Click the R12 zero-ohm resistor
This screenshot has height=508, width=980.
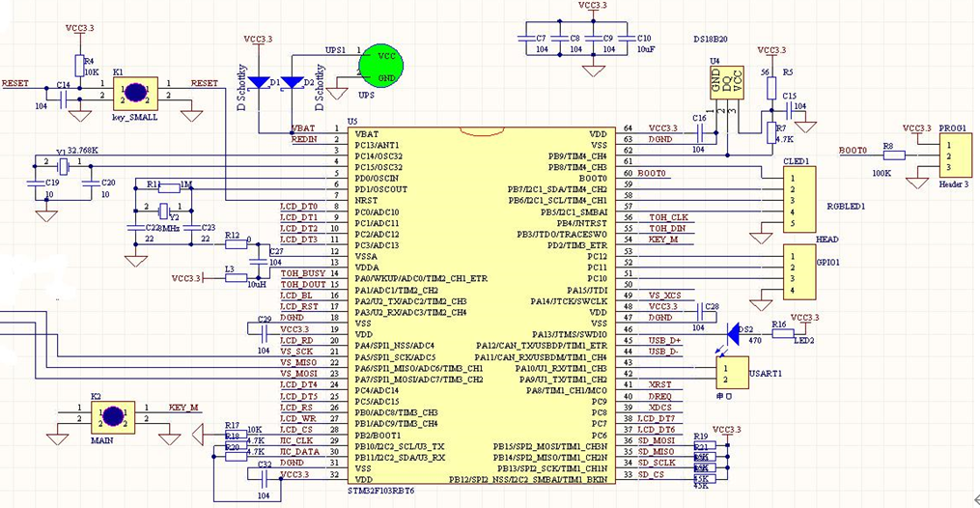click(236, 244)
